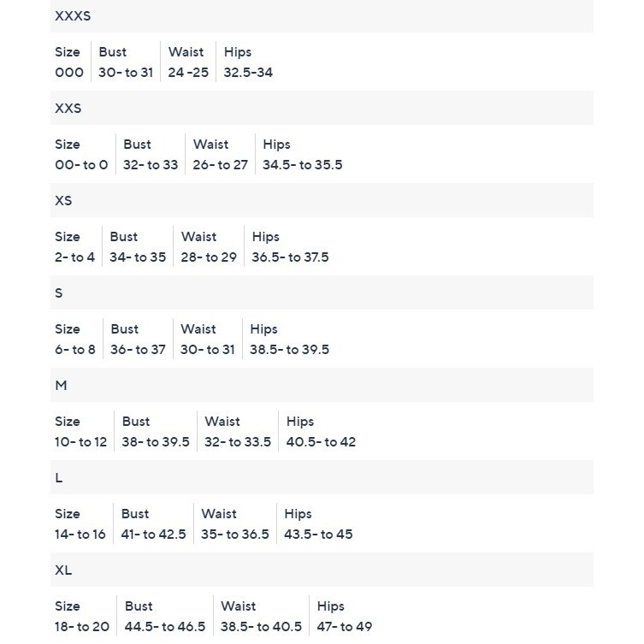Click the size value 000
This screenshot has height=644, width=644.
(x=69, y=73)
